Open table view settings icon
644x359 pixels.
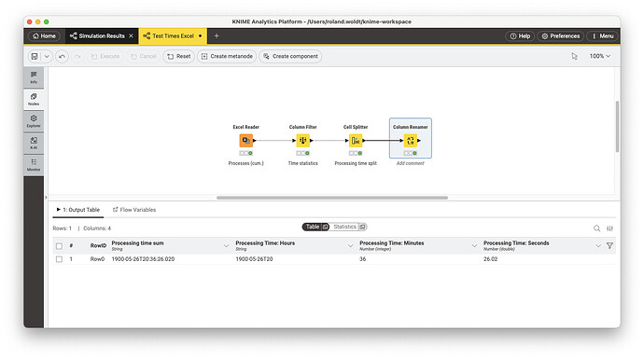coord(609,228)
